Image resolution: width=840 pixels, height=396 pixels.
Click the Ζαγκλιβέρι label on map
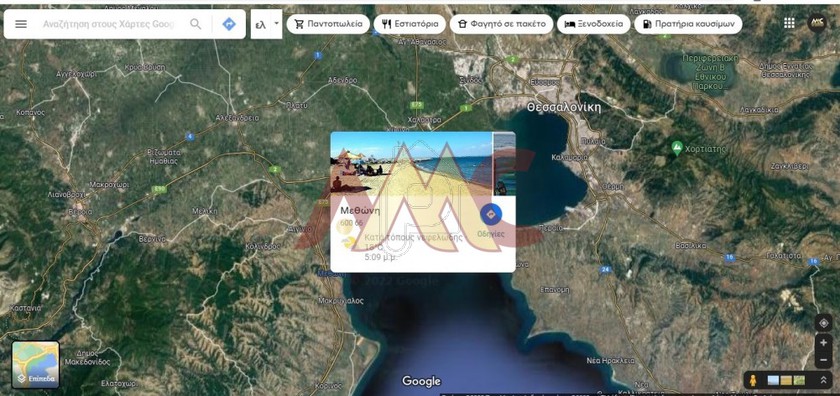pos(789,166)
